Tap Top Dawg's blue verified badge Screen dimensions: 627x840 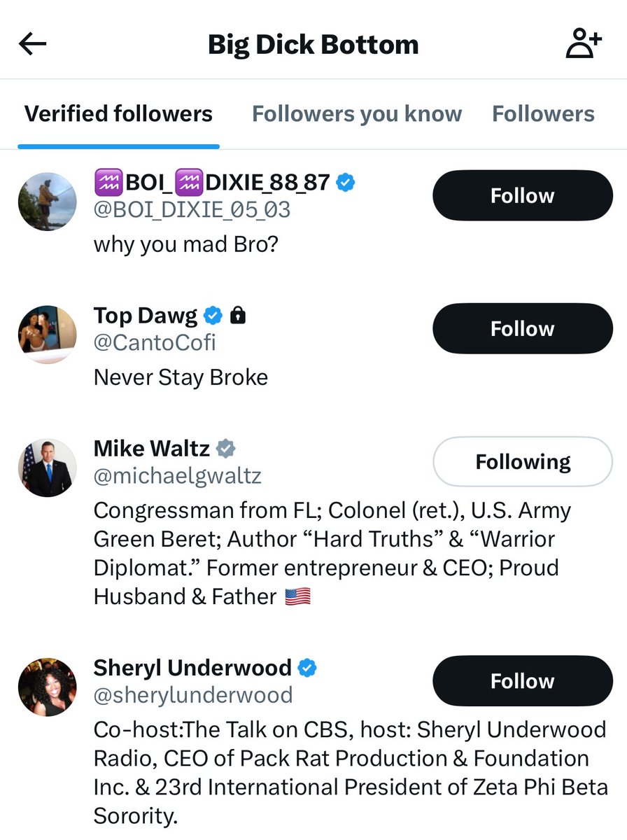(x=213, y=316)
